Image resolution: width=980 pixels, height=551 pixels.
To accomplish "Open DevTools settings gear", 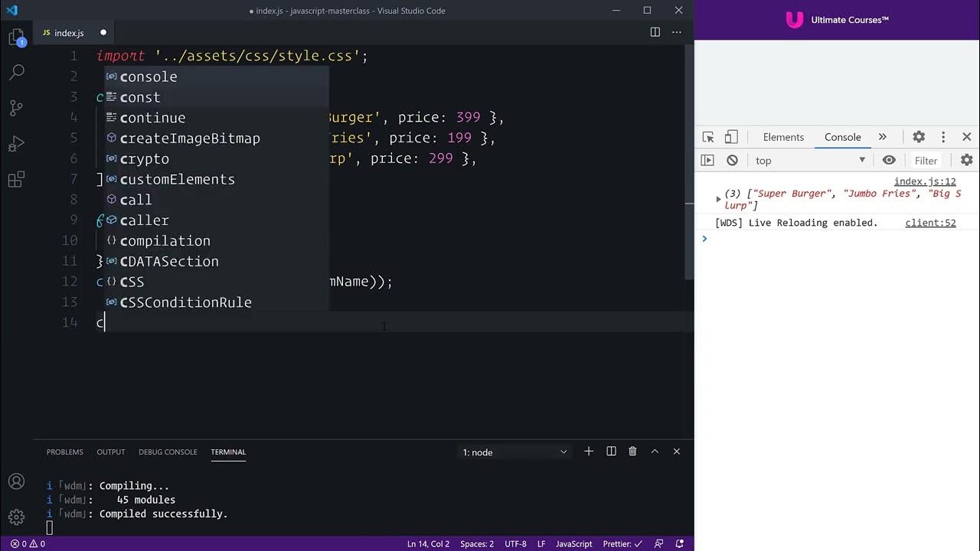I will pyautogui.click(x=919, y=137).
